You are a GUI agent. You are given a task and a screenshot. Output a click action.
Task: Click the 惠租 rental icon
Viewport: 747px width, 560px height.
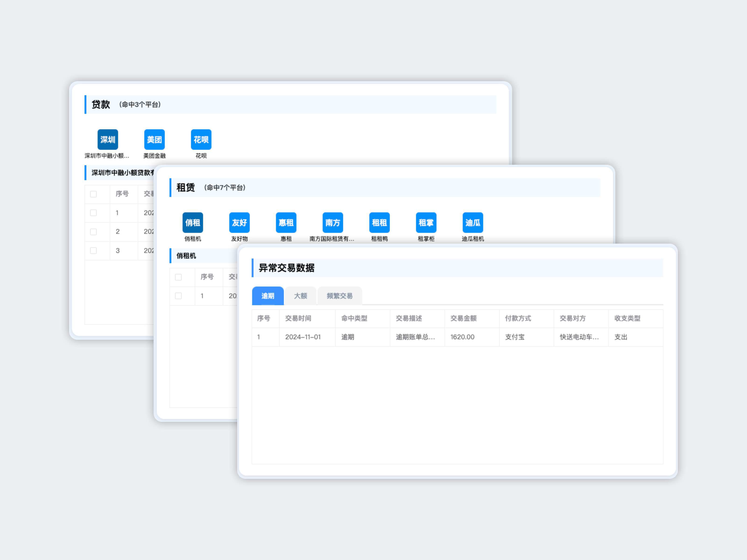coord(286,222)
